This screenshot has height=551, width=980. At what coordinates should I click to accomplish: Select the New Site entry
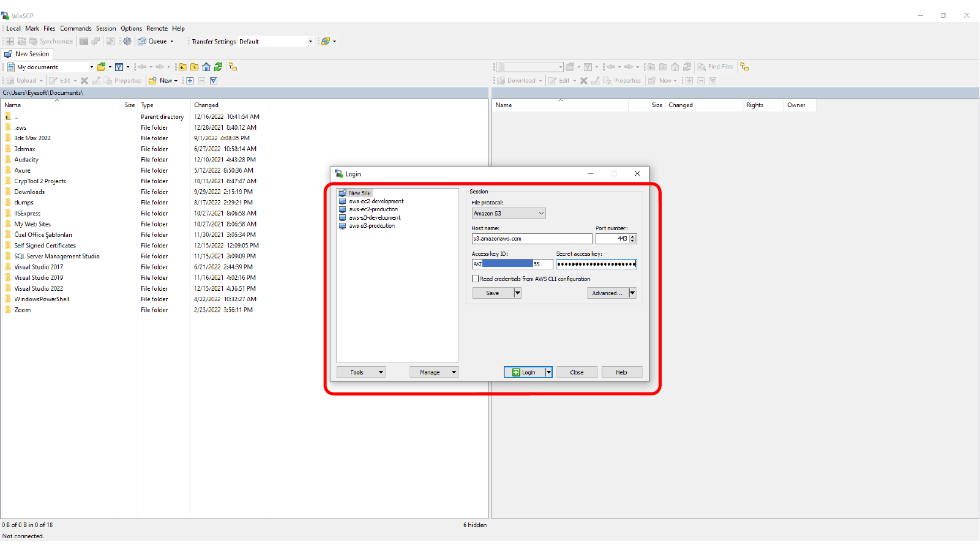click(359, 193)
